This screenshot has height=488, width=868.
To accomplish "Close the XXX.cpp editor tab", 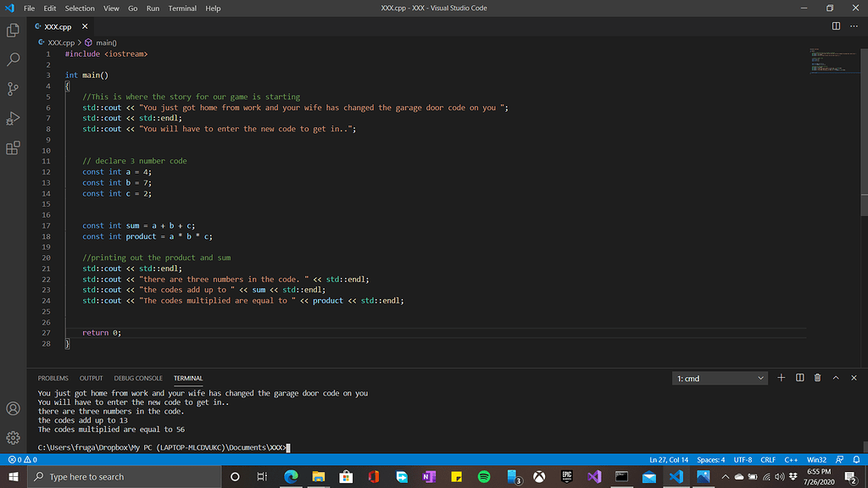I will coord(85,26).
